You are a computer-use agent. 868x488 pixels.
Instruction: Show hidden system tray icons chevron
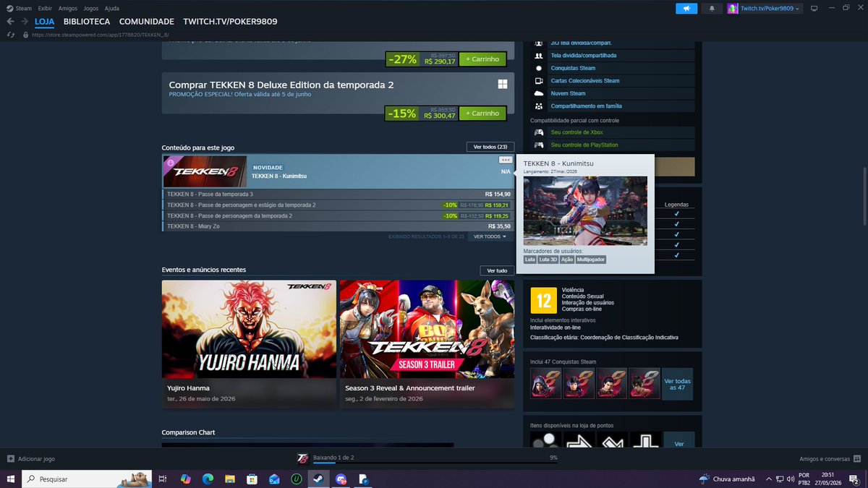tap(769, 479)
